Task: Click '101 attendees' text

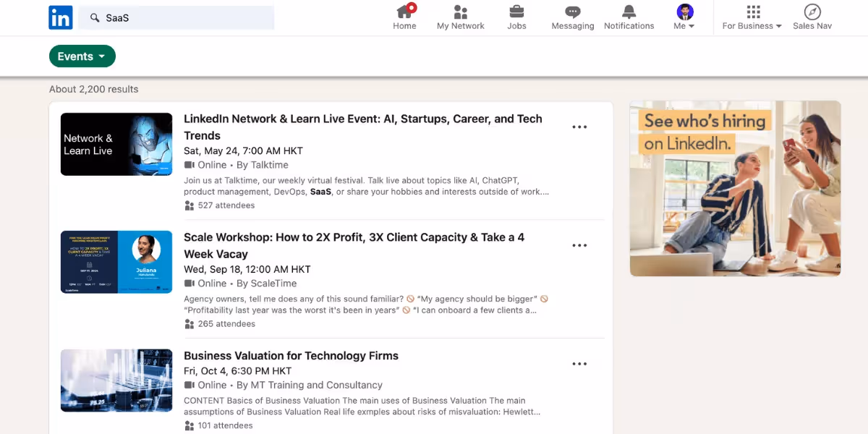Action: [226, 425]
